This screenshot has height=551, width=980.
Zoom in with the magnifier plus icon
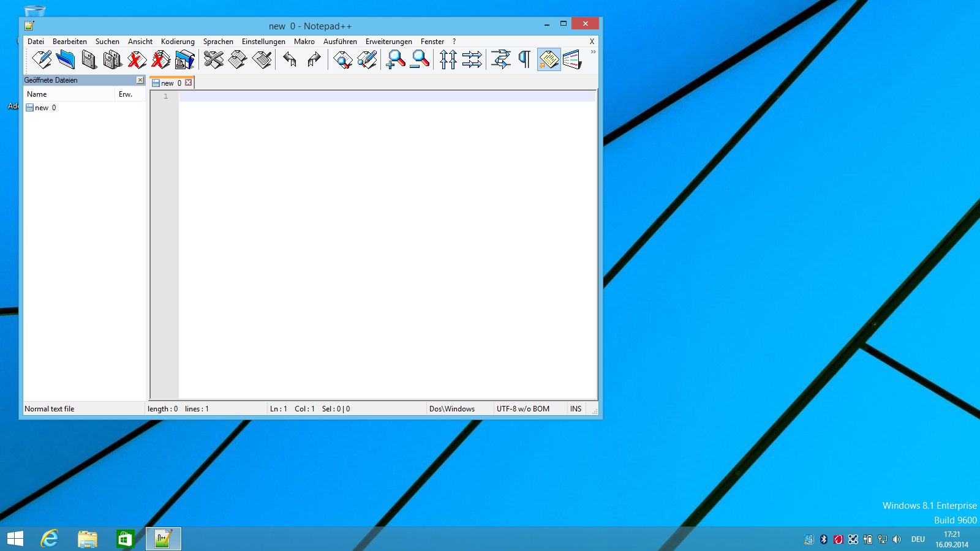tap(396, 59)
